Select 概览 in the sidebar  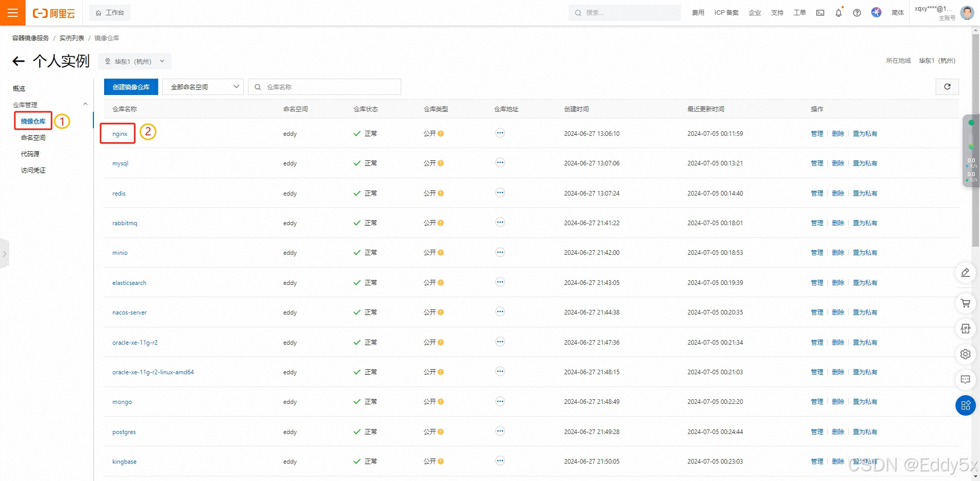click(x=19, y=89)
